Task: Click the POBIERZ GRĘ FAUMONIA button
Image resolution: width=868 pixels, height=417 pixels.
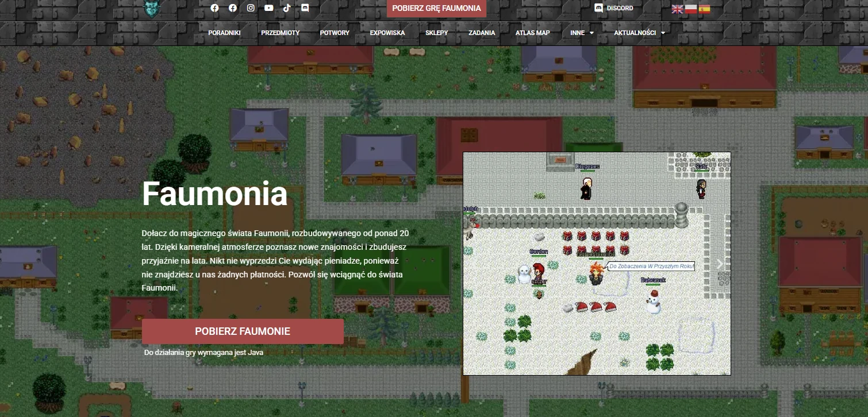Action: pyautogui.click(x=436, y=9)
